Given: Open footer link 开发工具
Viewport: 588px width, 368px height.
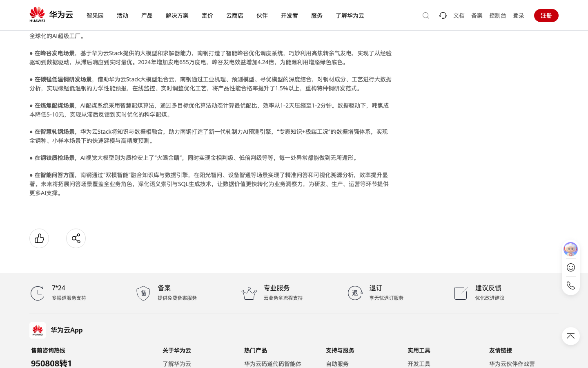Looking at the screenshot, I should point(419,364).
